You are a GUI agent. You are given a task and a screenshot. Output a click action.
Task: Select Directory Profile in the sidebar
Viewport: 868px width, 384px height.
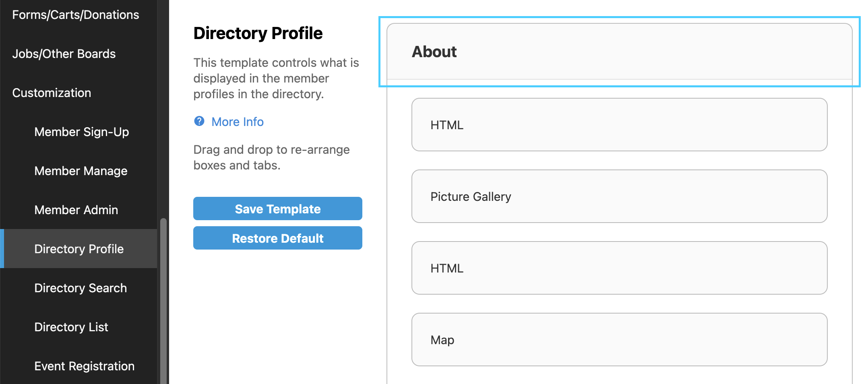coord(79,249)
